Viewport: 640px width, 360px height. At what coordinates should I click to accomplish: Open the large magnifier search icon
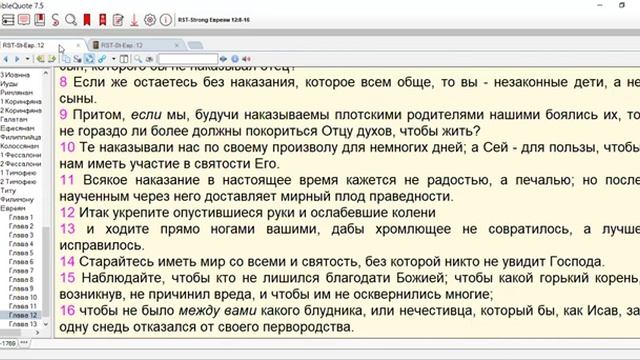click(x=71, y=20)
